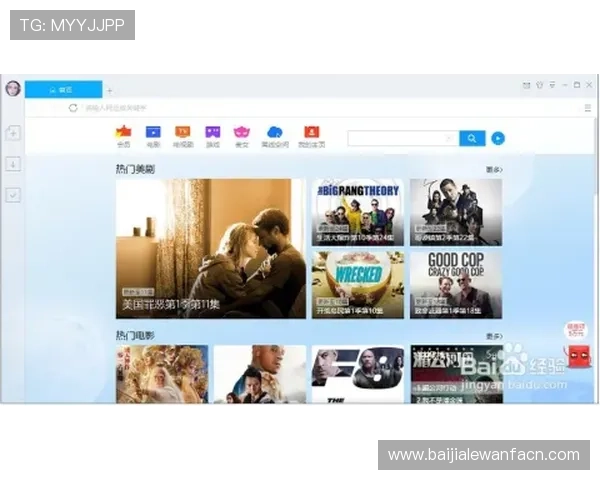Click the round blue play button beside search
This screenshot has width=600, height=480.
(x=498, y=139)
